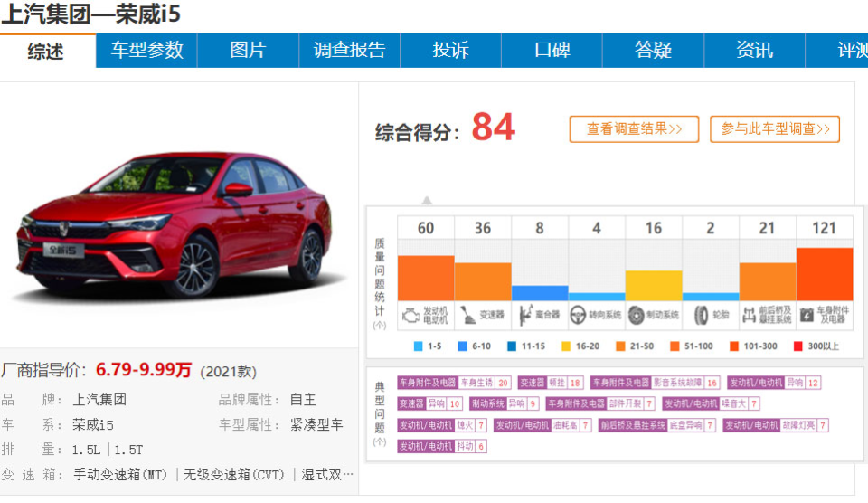The height and width of the screenshot is (503, 868).
Task: Open the 油耗高 7 problem tag
Action: point(542,425)
